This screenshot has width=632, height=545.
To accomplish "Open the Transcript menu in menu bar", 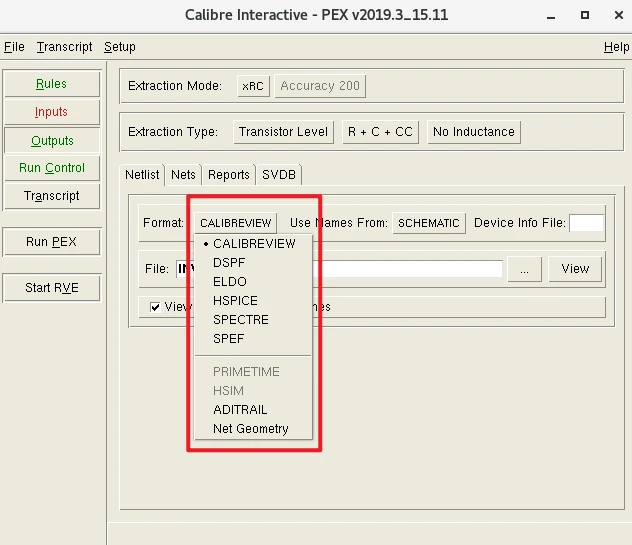I will pos(64,47).
